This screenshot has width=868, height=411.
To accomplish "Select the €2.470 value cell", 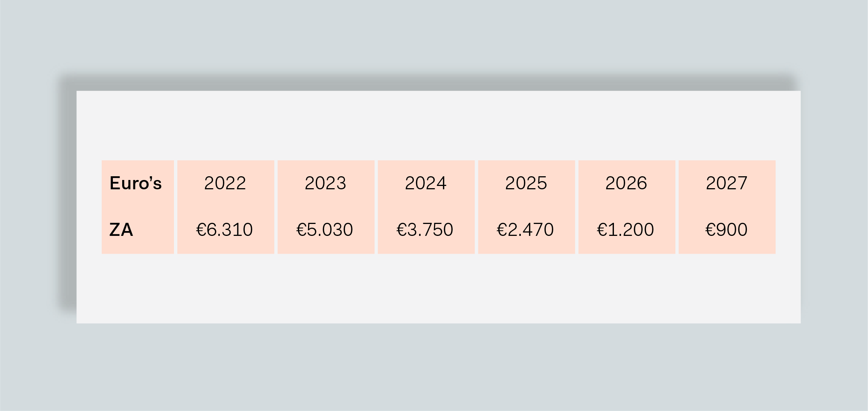I will 525,230.
